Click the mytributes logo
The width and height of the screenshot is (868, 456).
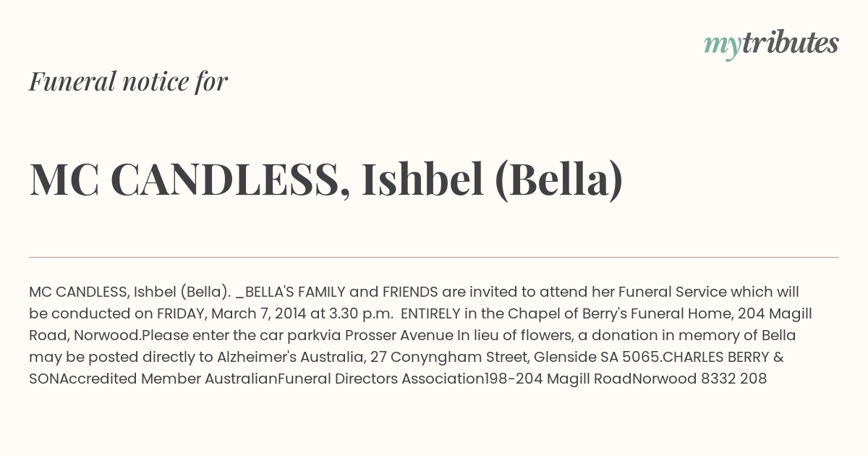(771, 44)
